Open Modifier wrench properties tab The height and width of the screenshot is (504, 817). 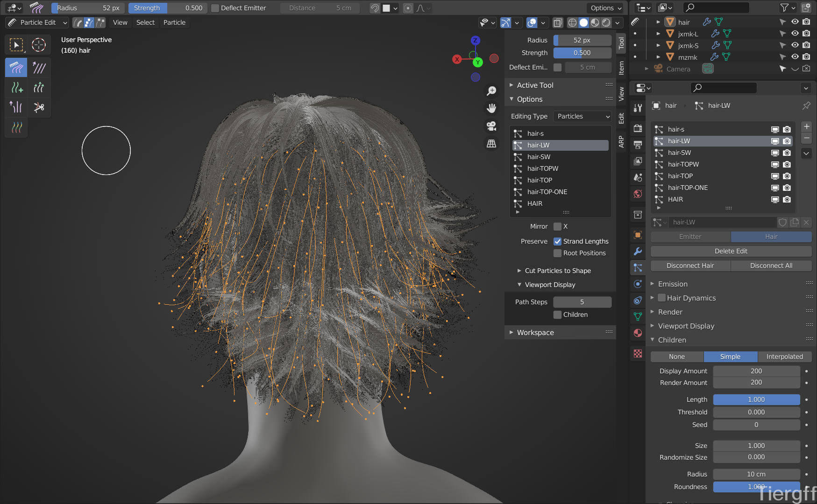click(x=638, y=251)
